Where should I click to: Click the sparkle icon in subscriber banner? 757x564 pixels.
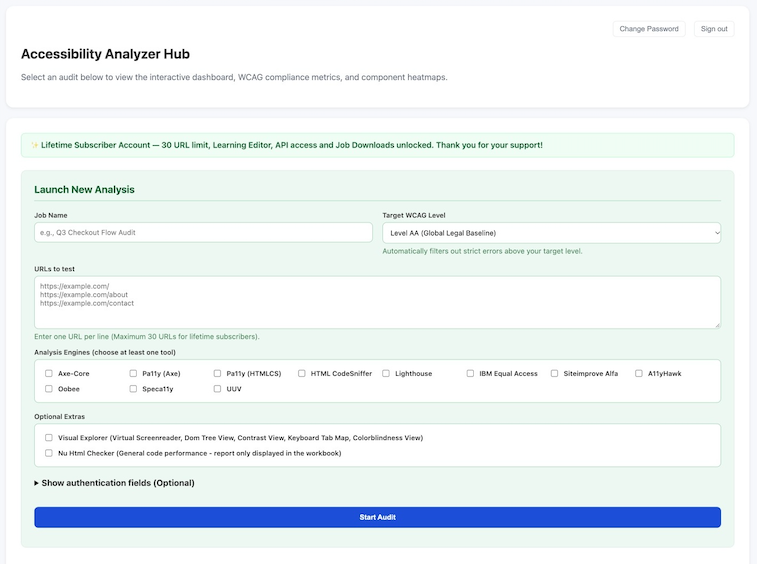point(35,145)
